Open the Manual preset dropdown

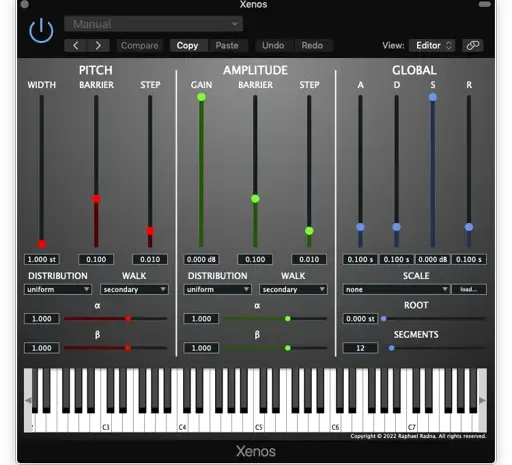[x=153, y=24]
